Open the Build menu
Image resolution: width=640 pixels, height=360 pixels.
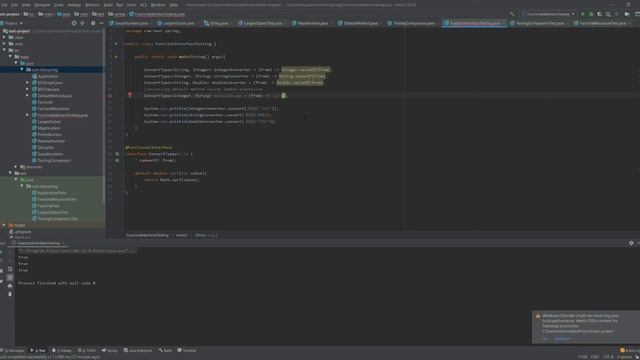pos(108,5)
